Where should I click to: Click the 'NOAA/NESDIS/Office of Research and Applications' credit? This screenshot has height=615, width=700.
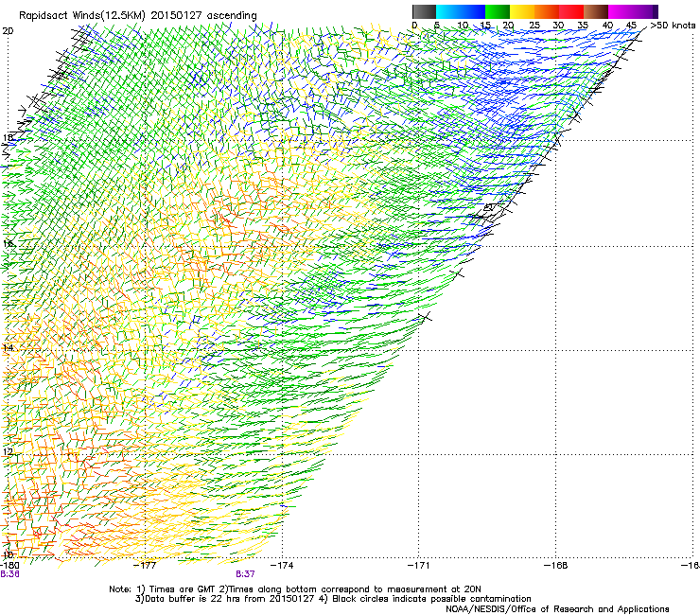tap(557, 609)
